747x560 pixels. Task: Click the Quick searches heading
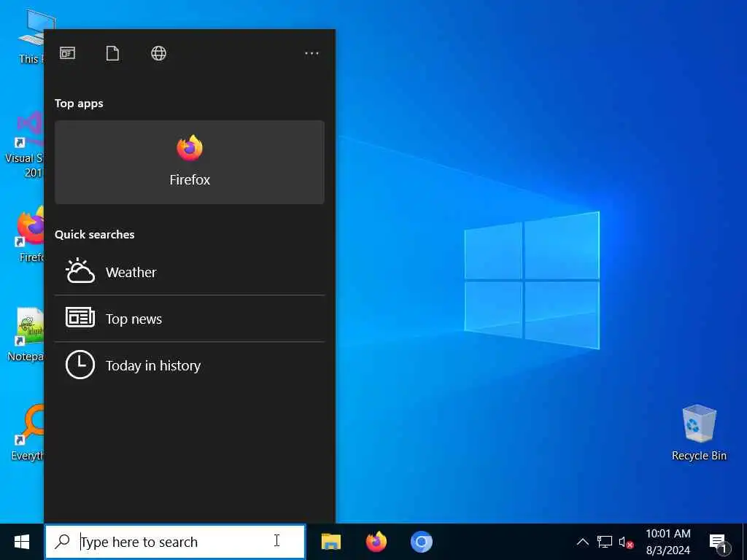click(94, 234)
